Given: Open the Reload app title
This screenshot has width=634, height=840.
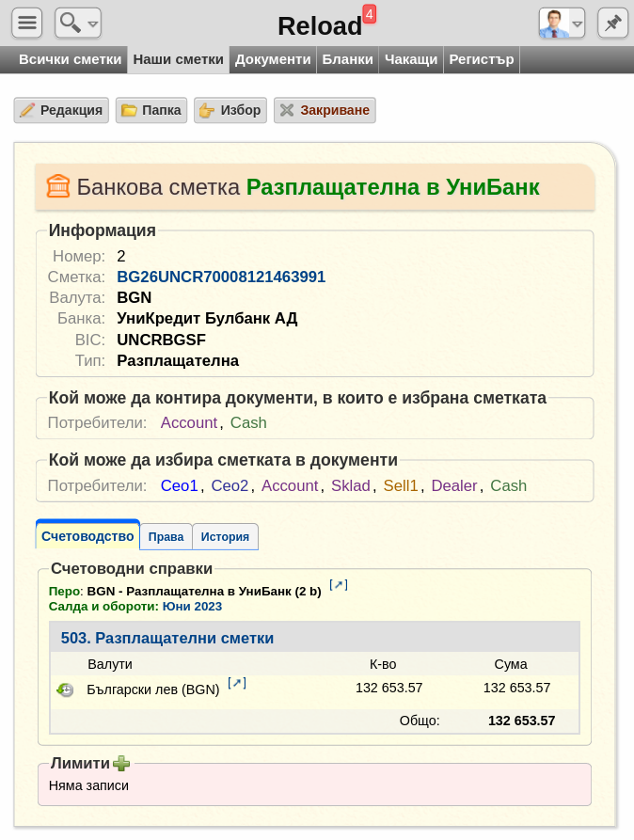Looking at the screenshot, I should (x=320, y=26).
